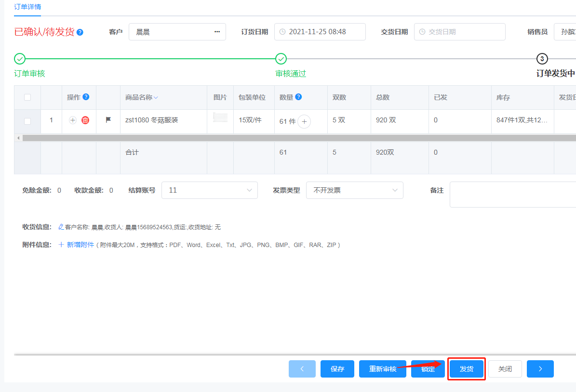Screen dimensions: 576x392
Task: Select the 订单详情 tab
Action: [x=27, y=7]
